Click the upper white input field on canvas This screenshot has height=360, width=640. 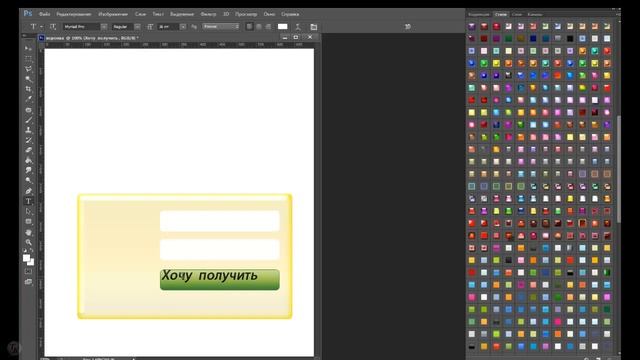pos(220,221)
